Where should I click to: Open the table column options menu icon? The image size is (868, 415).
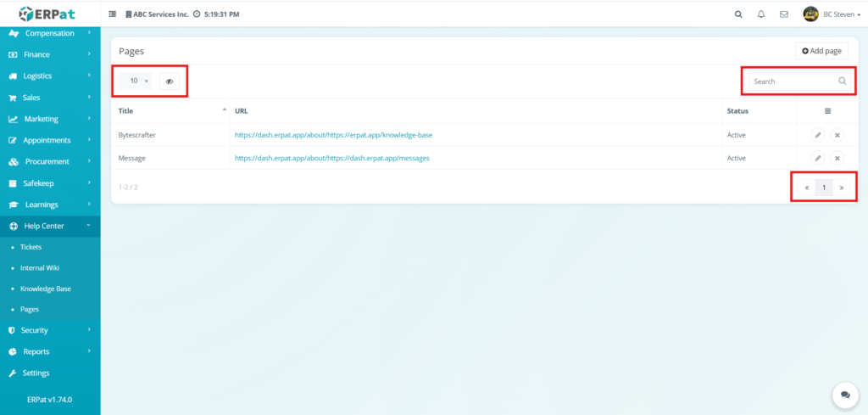pyautogui.click(x=827, y=111)
